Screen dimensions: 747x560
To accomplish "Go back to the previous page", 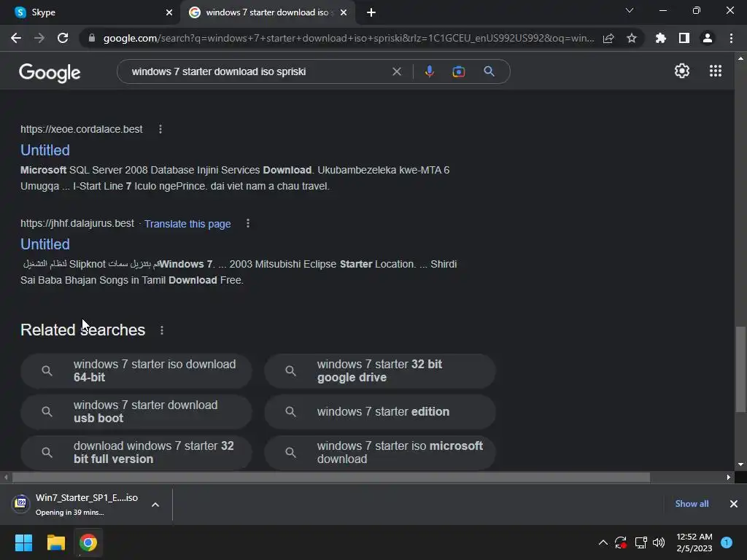I will point(16,38).
